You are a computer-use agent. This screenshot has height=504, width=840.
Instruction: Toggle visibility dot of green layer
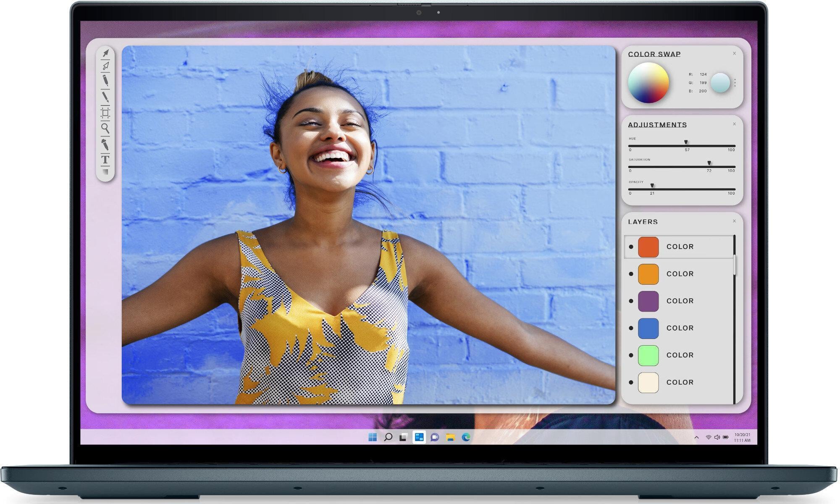pyautogui.click(x=631, y=355)
